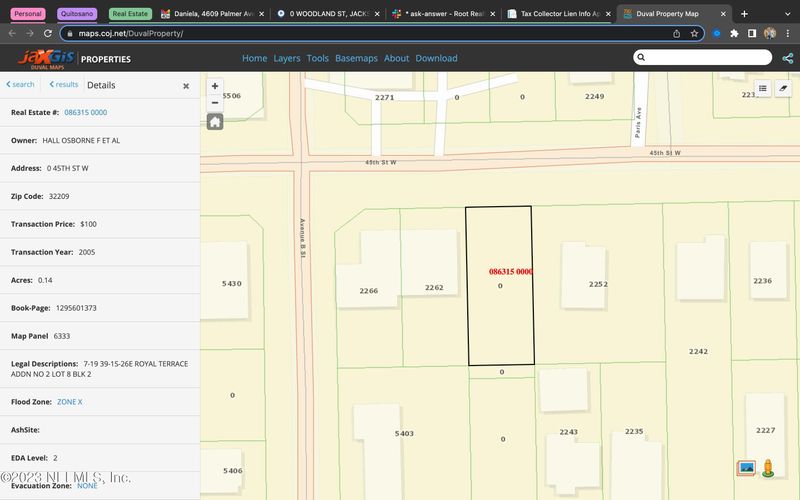The width and height of the screenshot is (800, 500).
Task: Expand the tab search chevron
Action: point(788,14)
